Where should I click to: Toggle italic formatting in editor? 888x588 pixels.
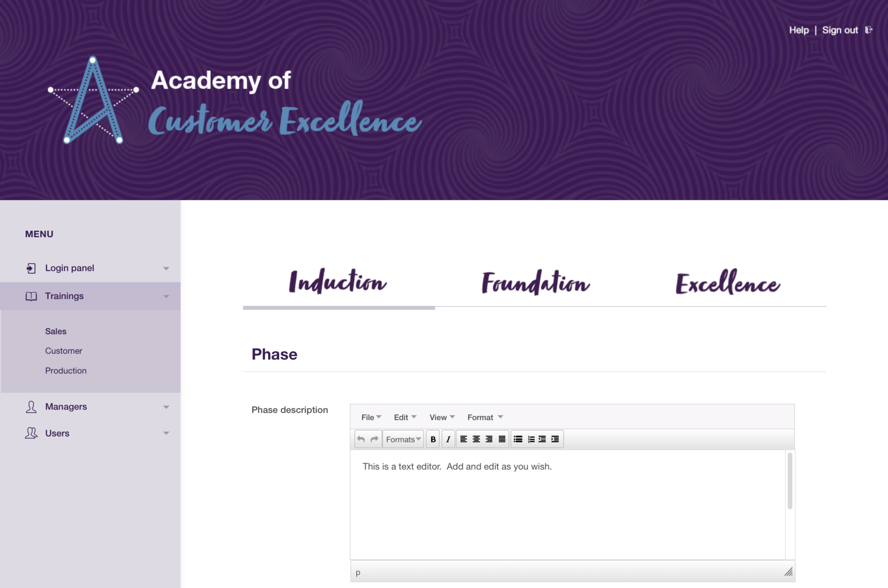448,439
